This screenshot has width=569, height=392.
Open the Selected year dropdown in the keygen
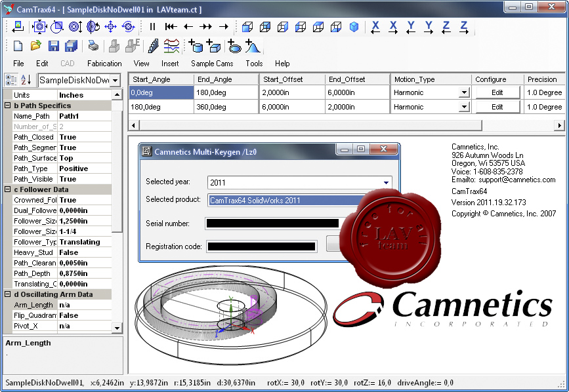pos(386,183)
